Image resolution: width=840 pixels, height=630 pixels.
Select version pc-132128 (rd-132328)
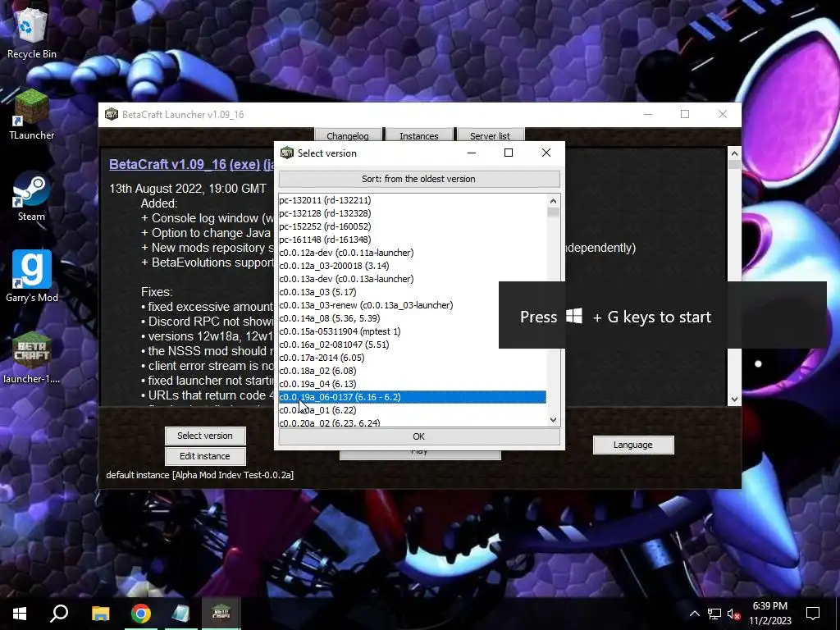(412, 213)
